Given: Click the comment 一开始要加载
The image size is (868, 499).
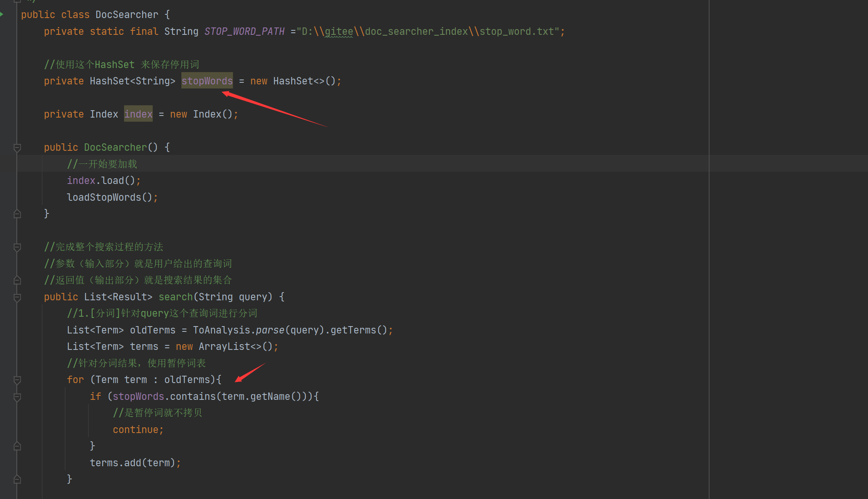Looking at the screenshot, I should click(102, 164).
